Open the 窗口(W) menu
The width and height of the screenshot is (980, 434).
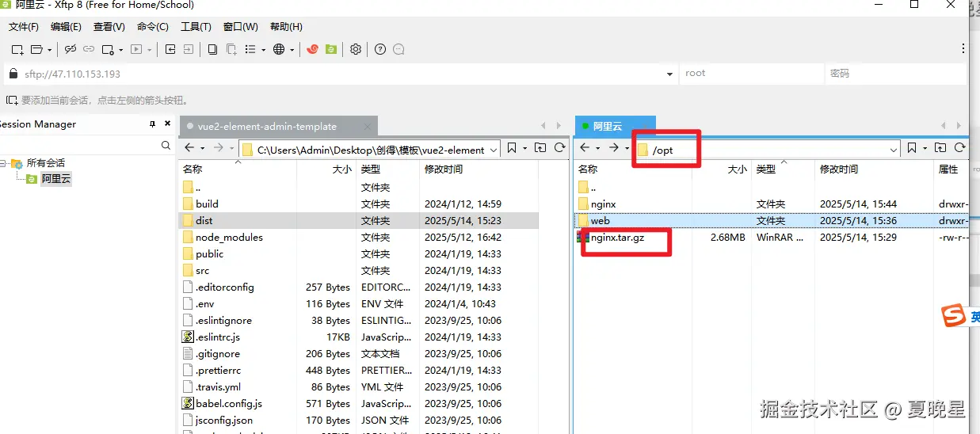click(x=241, y=27)
